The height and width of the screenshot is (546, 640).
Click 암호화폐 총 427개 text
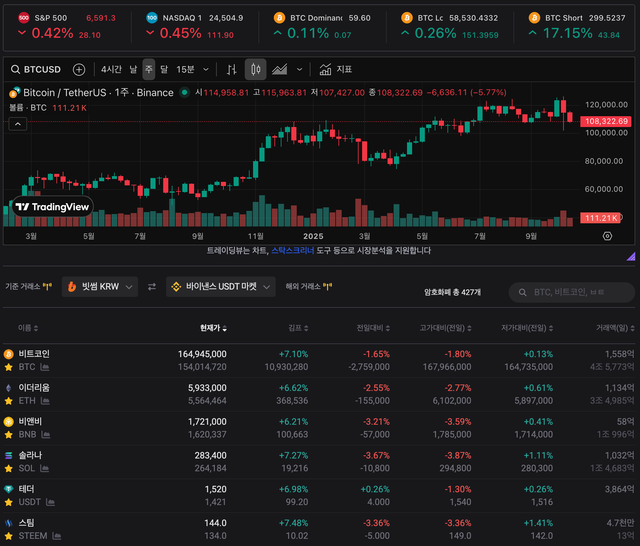[x=452, y=292]
